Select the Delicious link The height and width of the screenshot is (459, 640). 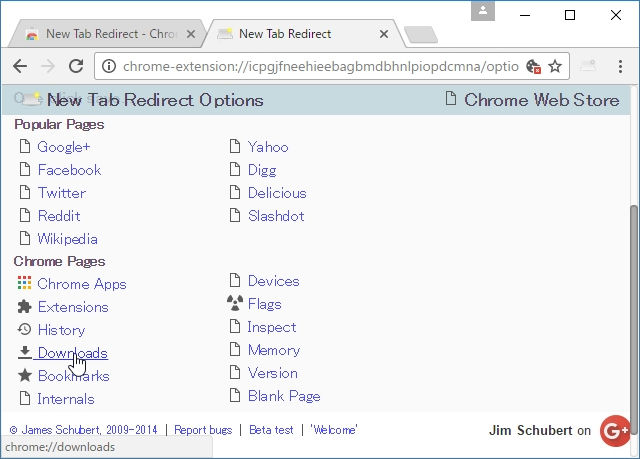click(x=277, y=193)
